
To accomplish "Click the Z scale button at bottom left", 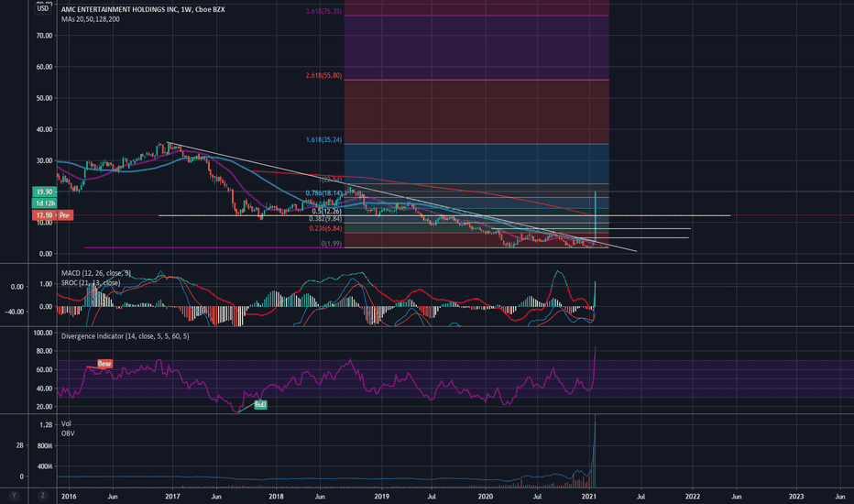I will coord(42,495).
